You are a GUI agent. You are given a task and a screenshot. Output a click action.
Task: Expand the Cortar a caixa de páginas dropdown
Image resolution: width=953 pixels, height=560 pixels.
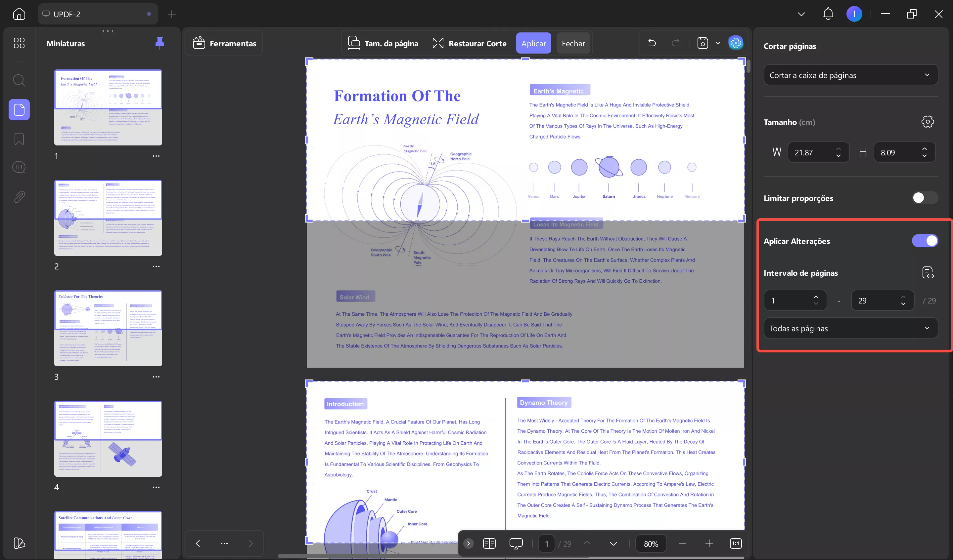pyautogui.click(x=850, y=75)
